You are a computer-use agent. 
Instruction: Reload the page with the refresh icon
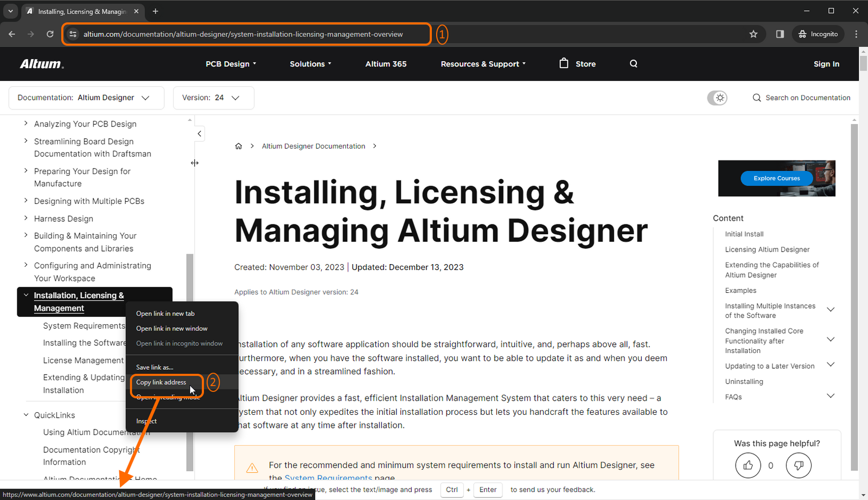click(50, 34)
